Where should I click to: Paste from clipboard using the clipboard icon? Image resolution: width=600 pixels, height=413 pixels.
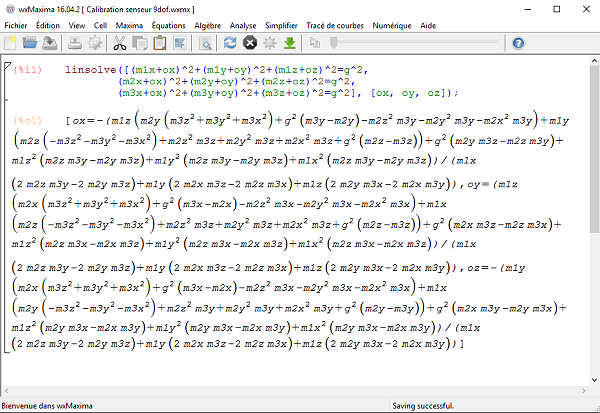pyautogui.click(x=160, y=43)
